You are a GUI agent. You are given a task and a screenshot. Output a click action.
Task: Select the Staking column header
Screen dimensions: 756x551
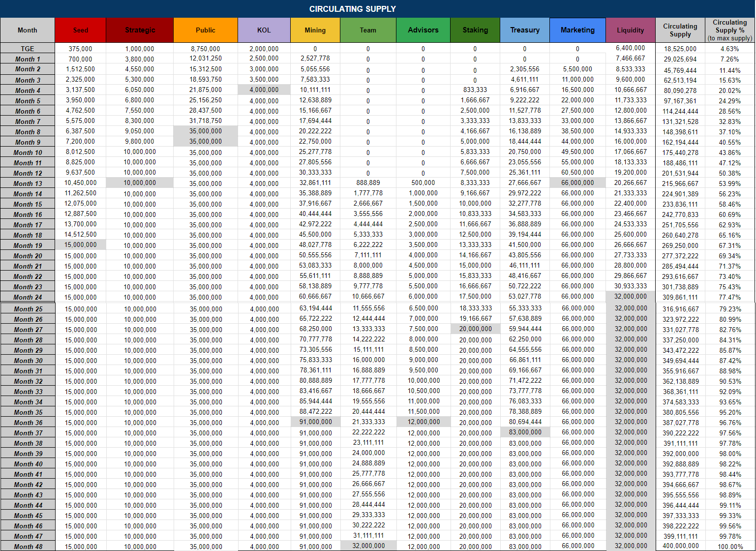click(x=475, y=30)
